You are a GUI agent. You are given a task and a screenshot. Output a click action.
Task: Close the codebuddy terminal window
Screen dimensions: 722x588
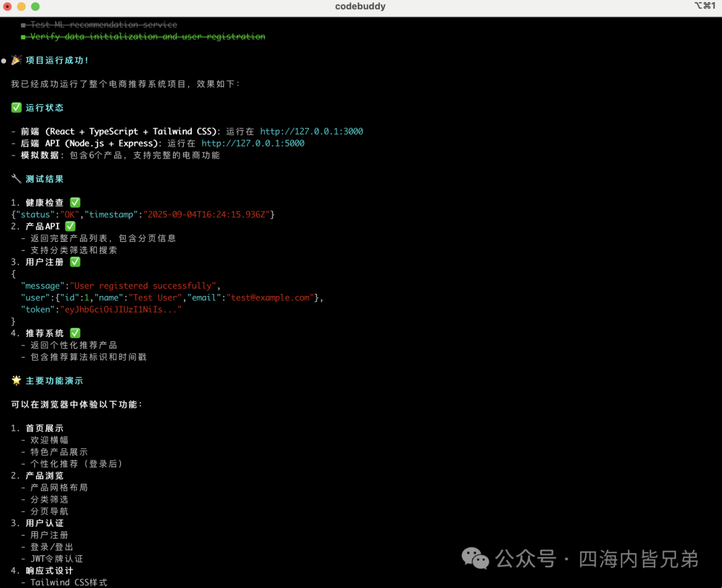7,7
